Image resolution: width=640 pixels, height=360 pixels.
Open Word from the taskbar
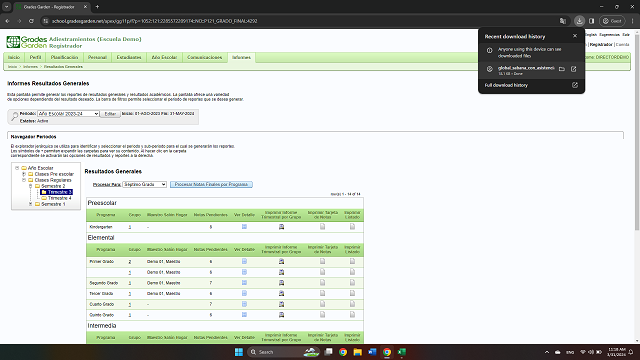point(372,352)
